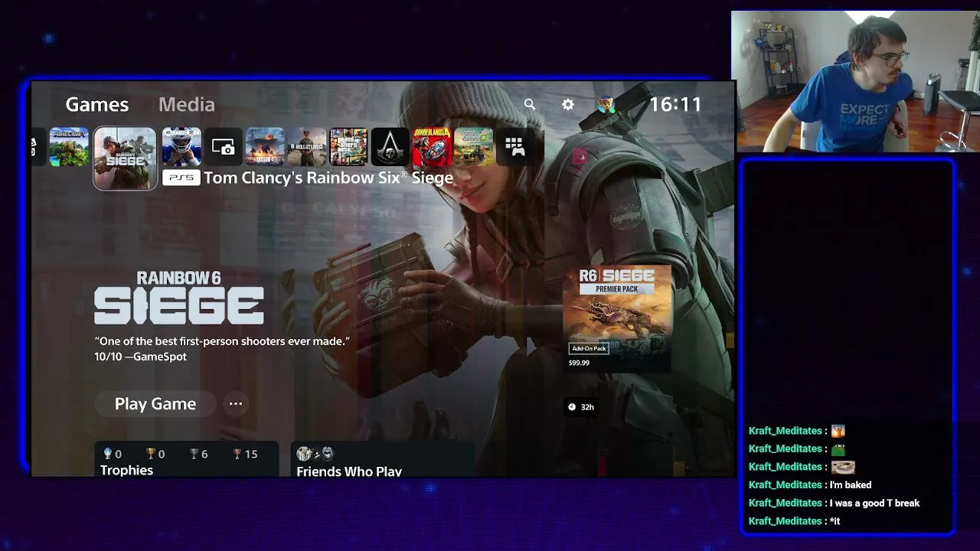
Task: Select the Minecraft game tile
Action: pyautogui.click(x=69, y=147)
